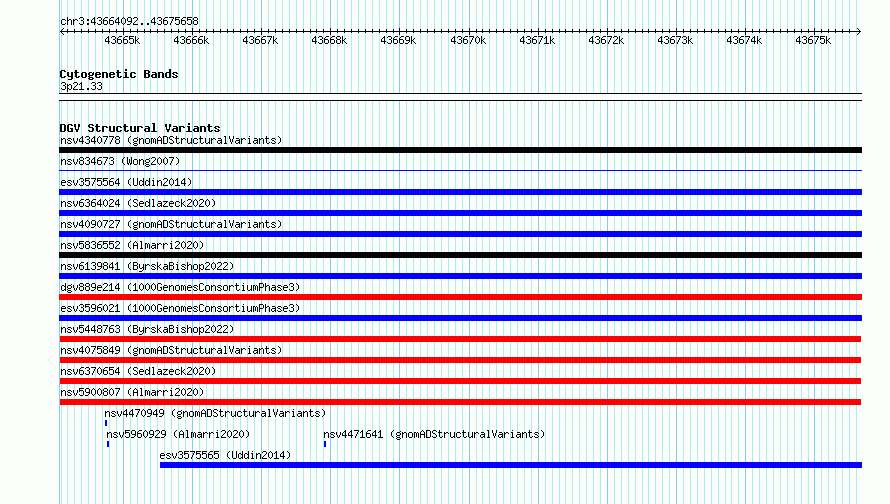The height and width of the screenshot is (504, 890).
Task: Click the nsv6370654 (Sedlazeck2020) label
Action: click(x=138, y=371)
